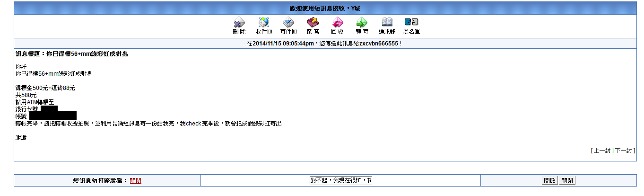Click the 撰寫 compose message icon
The width and height of the screenshot is (644, 196).
[x=313, y=22]
